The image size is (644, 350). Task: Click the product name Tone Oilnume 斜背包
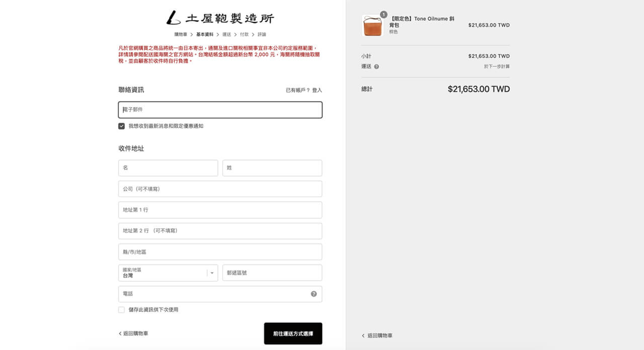422,22
